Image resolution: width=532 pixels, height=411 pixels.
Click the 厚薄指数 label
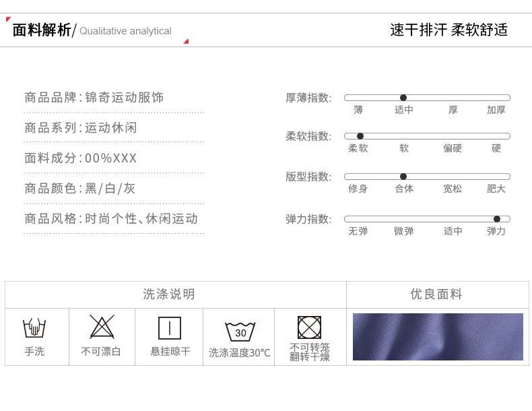tap(308, 98)
